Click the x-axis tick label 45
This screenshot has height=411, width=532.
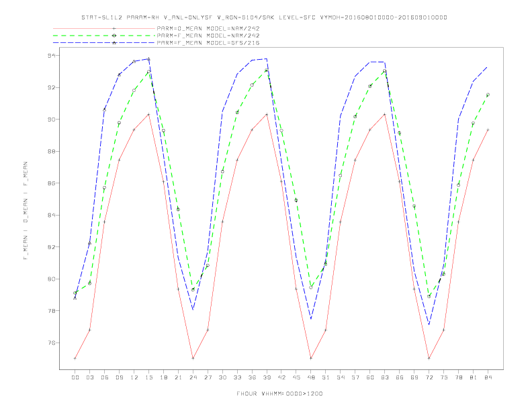click(296, 377)
